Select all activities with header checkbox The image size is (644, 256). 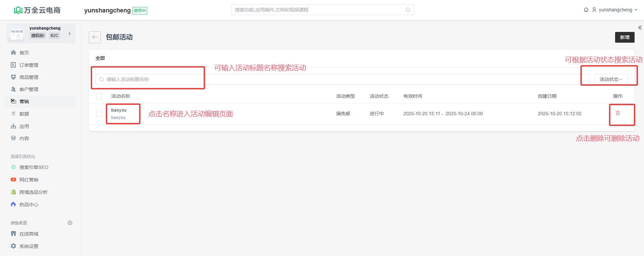(99, 96)
